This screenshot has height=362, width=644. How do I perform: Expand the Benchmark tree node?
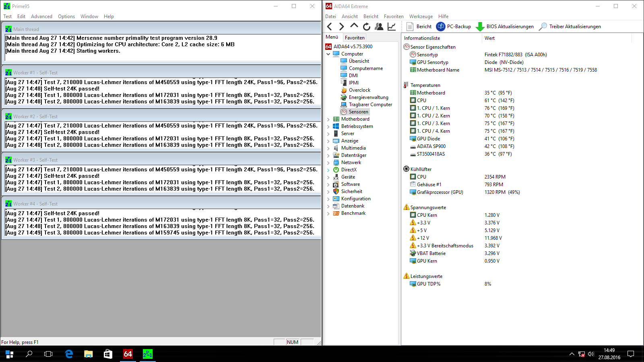(328, 213)
